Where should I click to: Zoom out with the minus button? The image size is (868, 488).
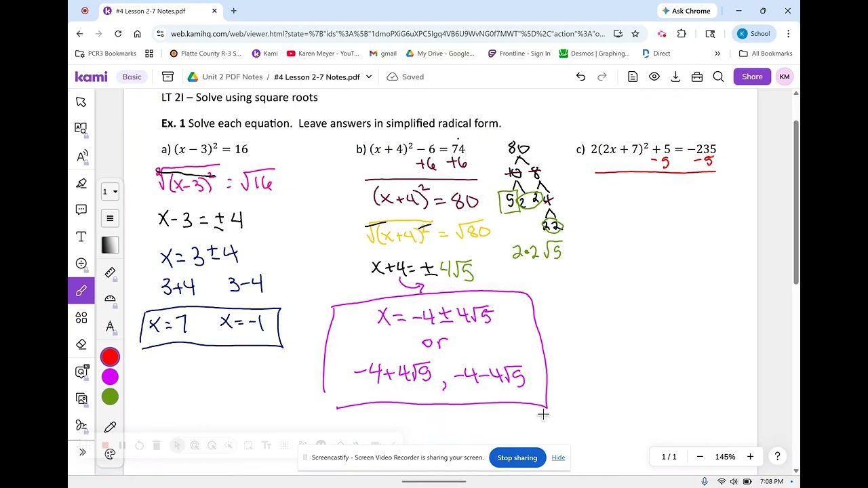(x=700, y=457)
